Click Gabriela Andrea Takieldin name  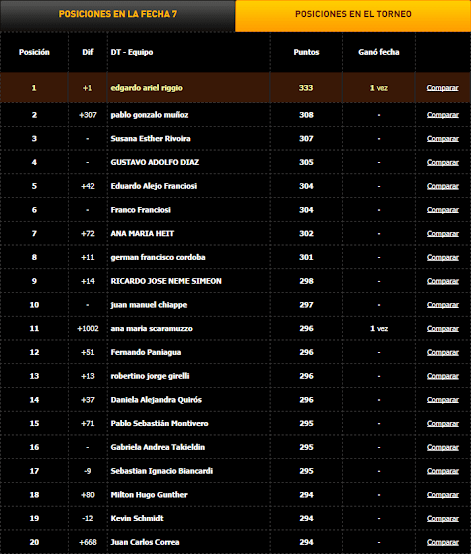pyautogui.click(x=158, y=447)
